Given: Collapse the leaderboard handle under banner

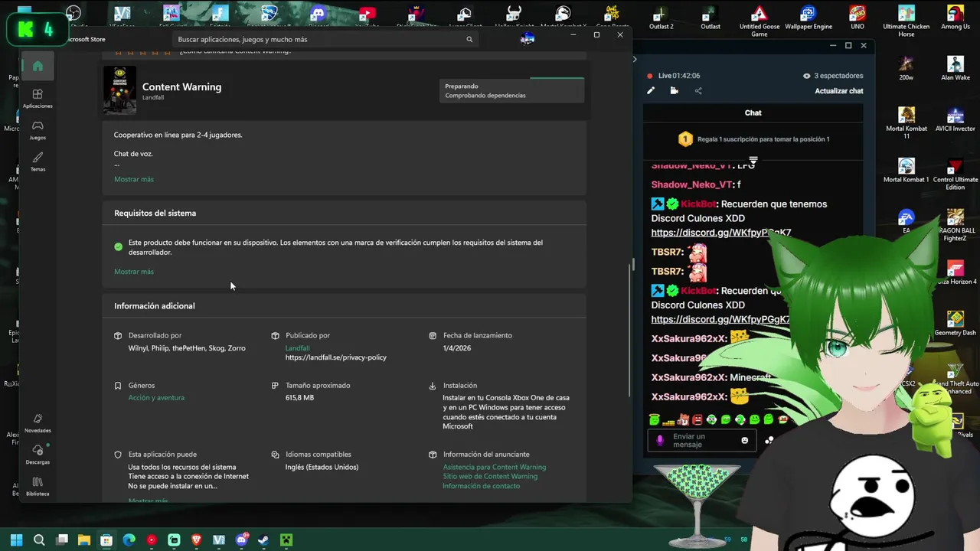Looking at the screenshot, I should click(x=753, y=161).
